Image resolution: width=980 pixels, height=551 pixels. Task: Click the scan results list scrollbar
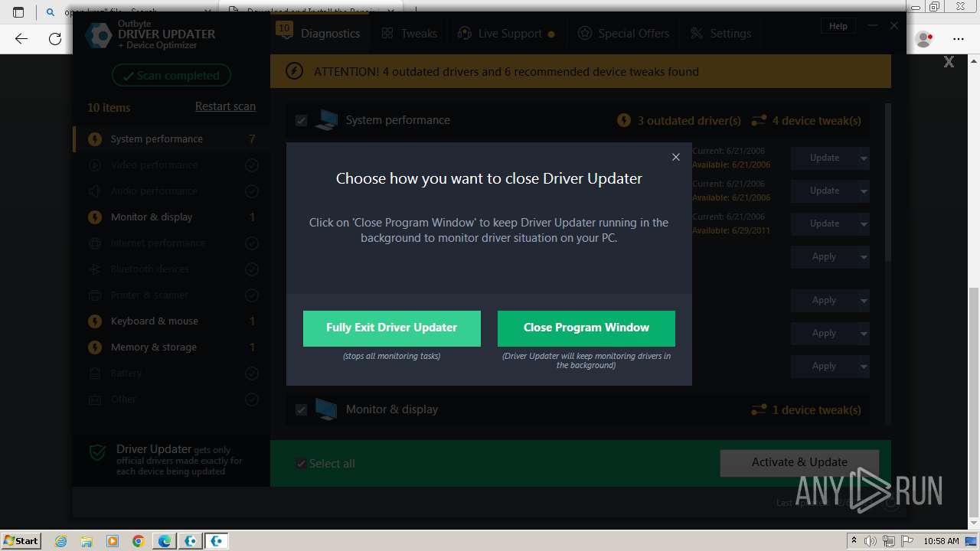tap(888, 182)
